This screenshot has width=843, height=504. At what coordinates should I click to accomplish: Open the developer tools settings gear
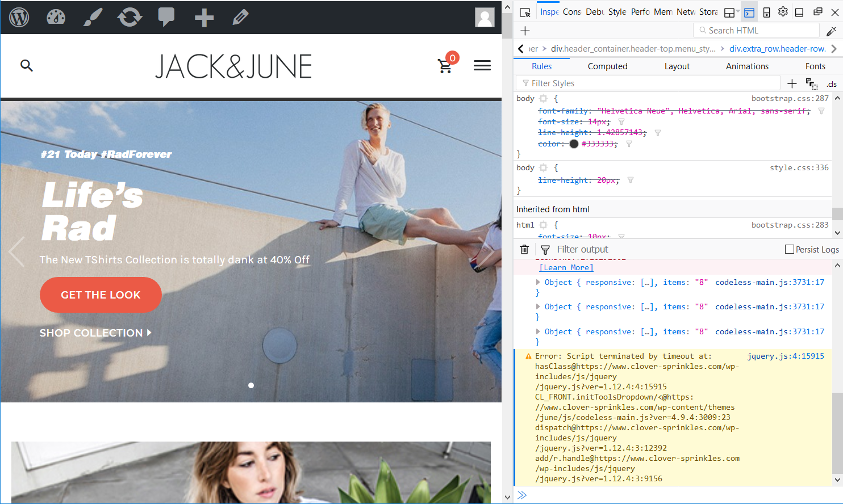pos(783,12)
